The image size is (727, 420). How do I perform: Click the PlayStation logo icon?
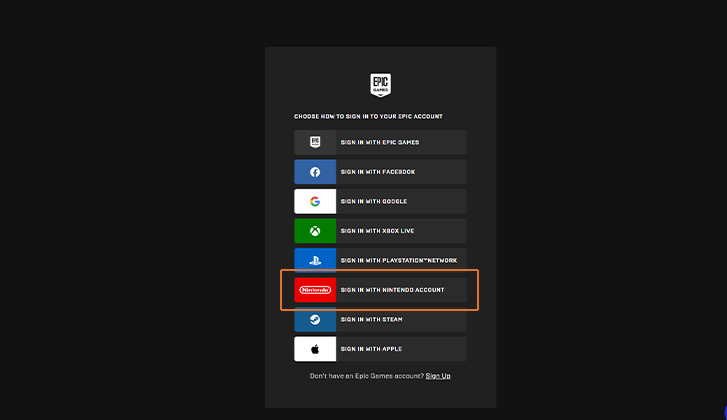coord(315,260)
